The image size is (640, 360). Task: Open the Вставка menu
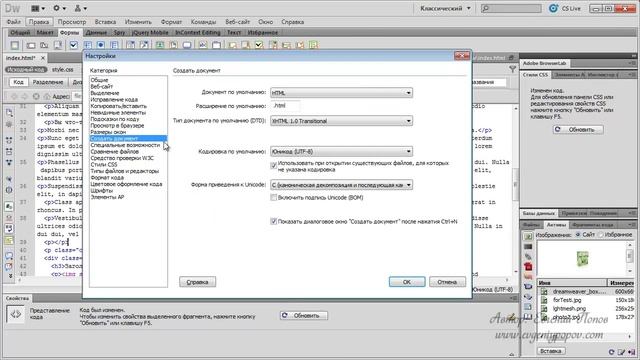105,22
